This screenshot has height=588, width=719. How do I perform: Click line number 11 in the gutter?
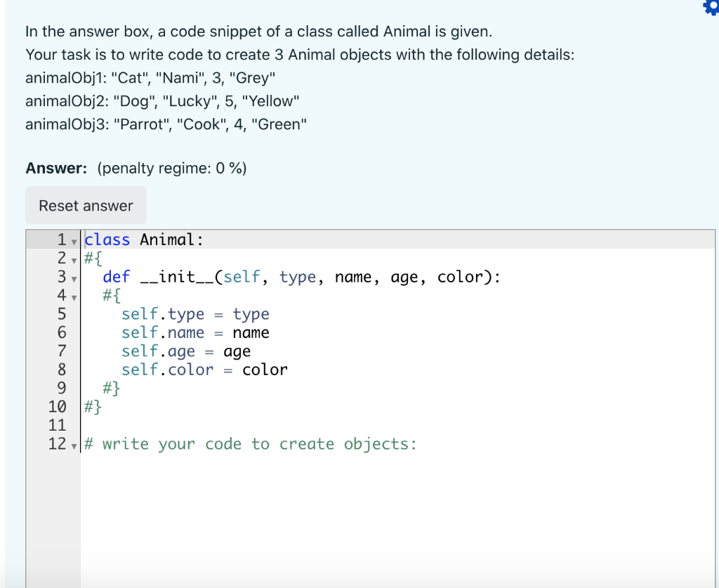tap(58, 425)
